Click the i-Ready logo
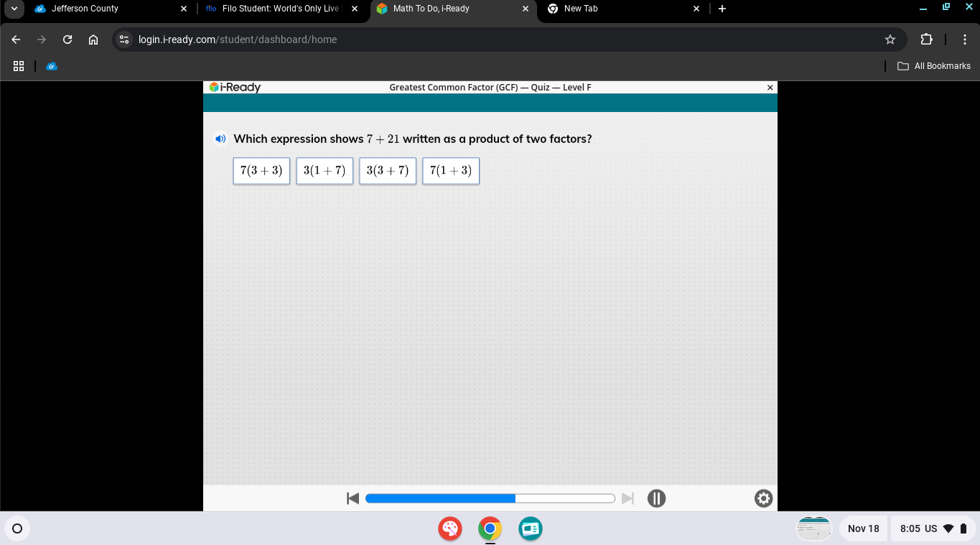Image resolution: width=980 pixels, height=545 pixels. [235, 88]
